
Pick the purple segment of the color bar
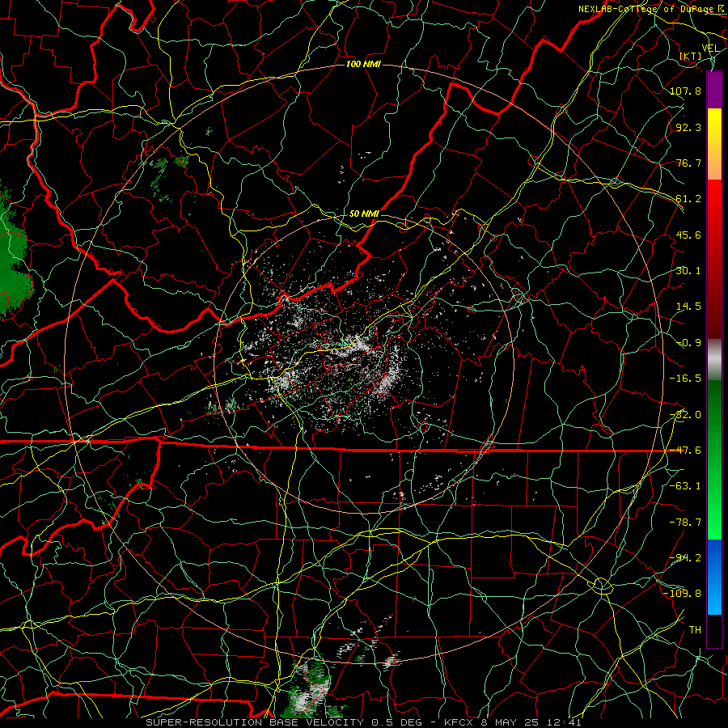[x=714, y=90]
